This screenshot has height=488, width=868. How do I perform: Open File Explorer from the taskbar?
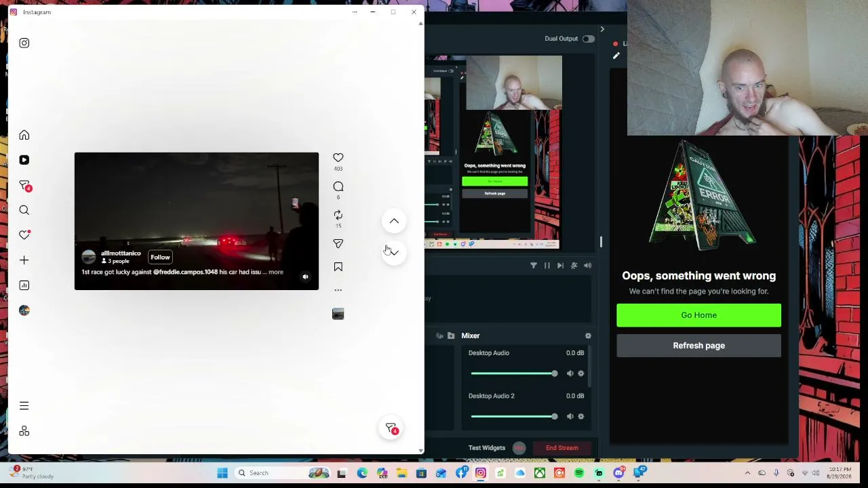pyautogui.click(x=401, y=473)
